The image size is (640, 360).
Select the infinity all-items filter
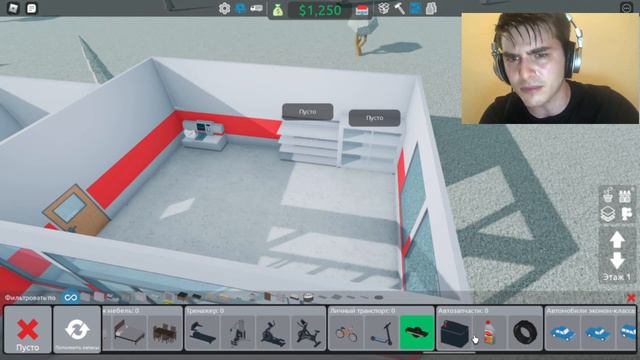tap(70, 298)
